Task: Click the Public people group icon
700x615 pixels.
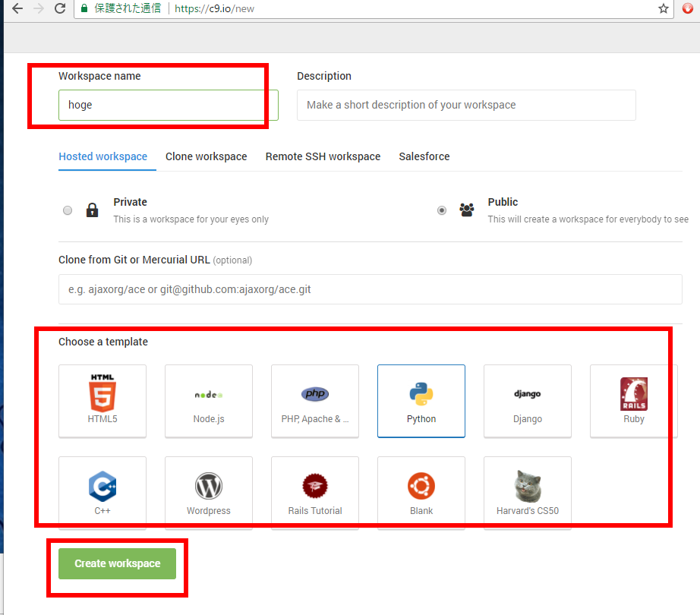Action: coord(466,210)
